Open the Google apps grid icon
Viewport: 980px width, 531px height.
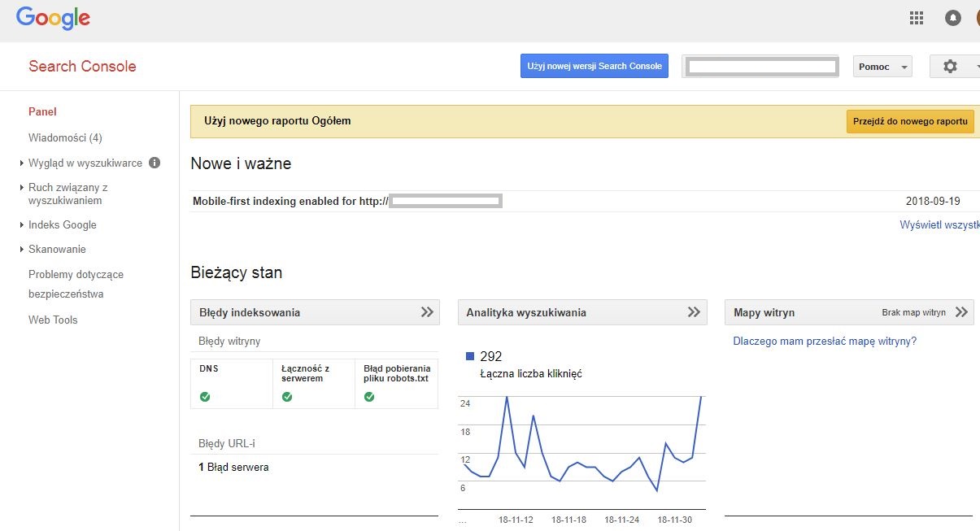917,18
